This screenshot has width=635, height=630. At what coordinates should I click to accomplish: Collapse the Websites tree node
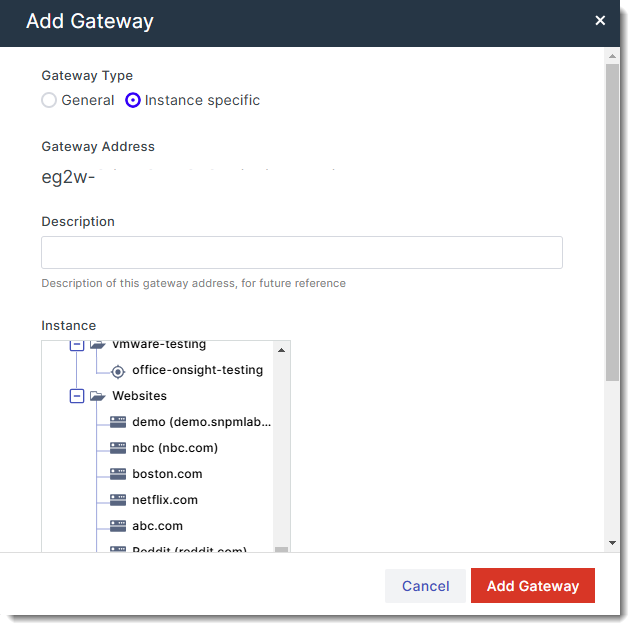click(77, 396)
